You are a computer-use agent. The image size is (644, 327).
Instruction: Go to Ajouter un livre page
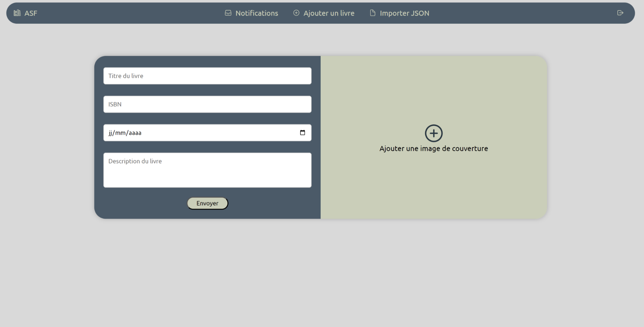click(x=329, y=13)
